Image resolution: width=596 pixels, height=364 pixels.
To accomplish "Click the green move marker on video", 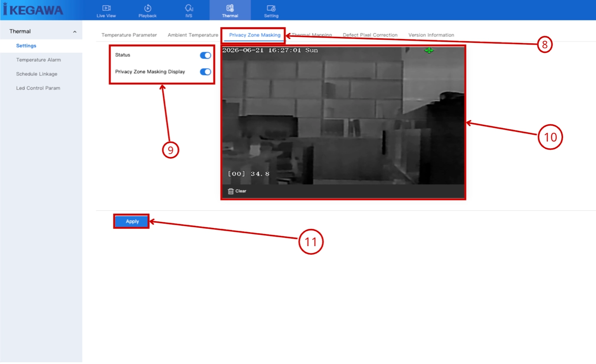I will [x=429, y=50].
